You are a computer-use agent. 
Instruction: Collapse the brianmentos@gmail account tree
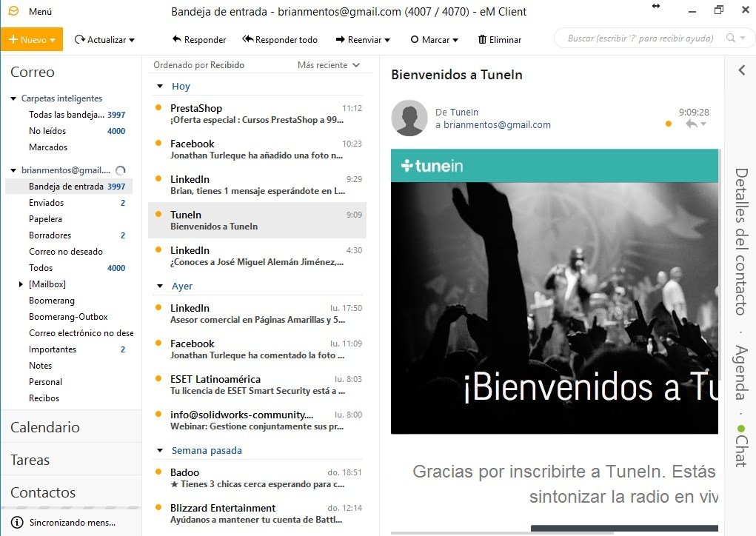tap(13, 170)
